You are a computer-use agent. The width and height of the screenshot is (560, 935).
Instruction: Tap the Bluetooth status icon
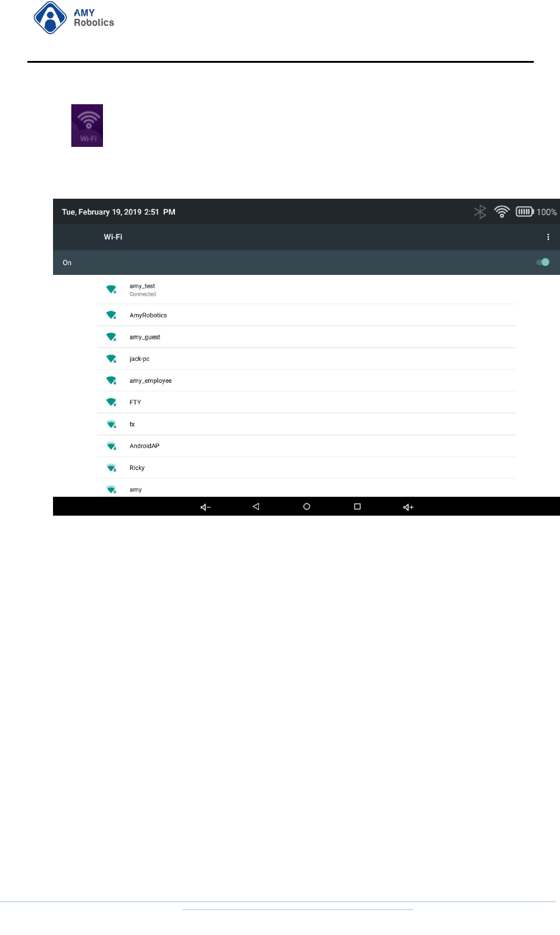[480, 212]
